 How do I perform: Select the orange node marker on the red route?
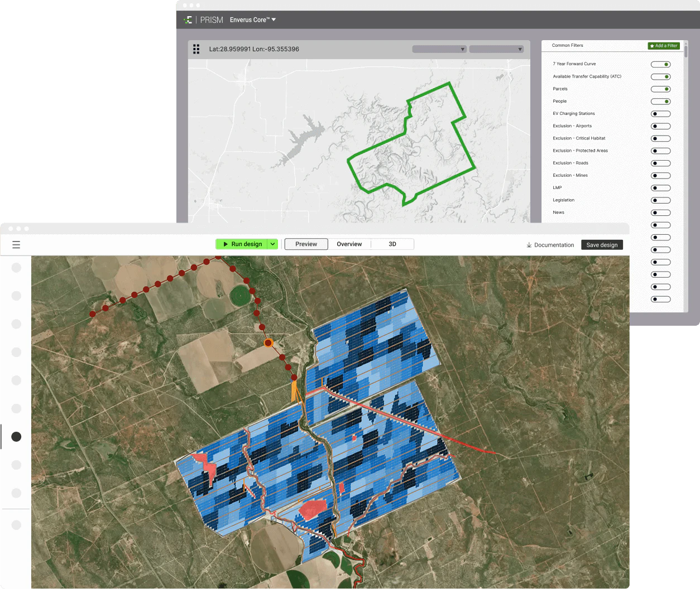[269, 343]
